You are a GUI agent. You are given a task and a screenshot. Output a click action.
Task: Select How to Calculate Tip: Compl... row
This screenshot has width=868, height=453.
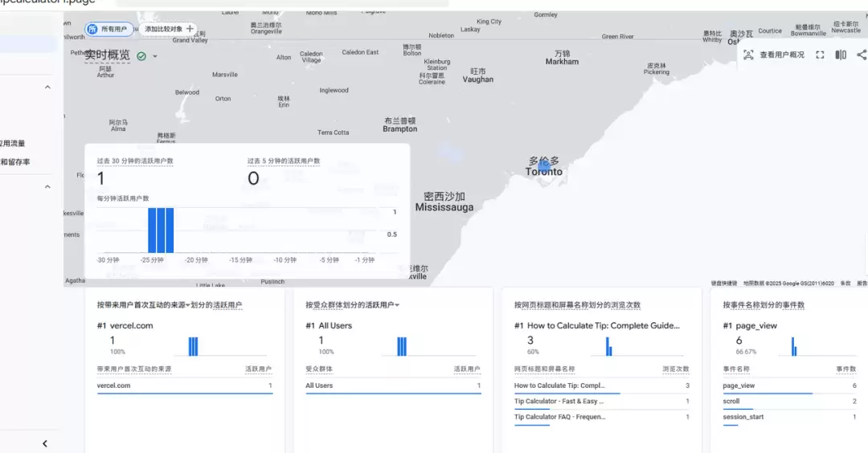[602, 386]
